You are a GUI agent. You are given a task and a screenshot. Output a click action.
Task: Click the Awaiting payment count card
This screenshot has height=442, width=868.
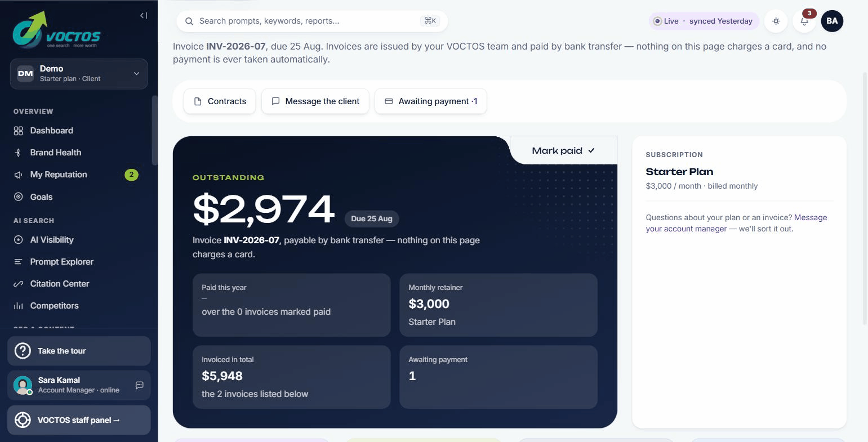pyautogui.click(x=498, y=377)
